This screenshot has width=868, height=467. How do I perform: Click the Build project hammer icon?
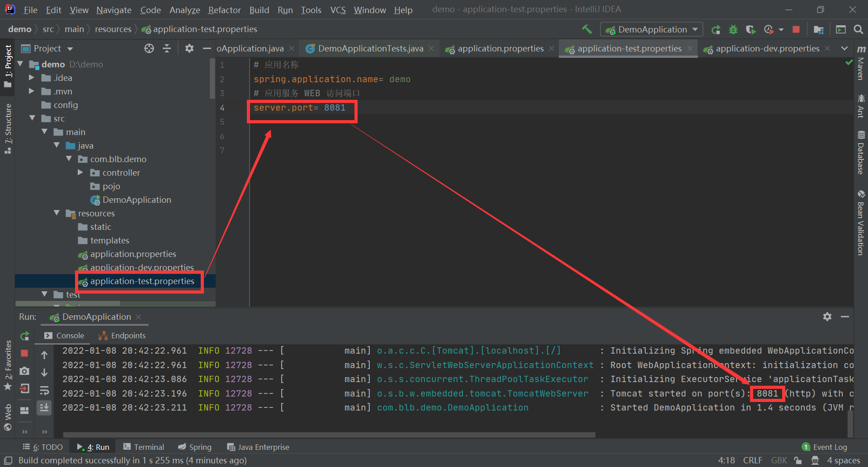tap(587, 29)
